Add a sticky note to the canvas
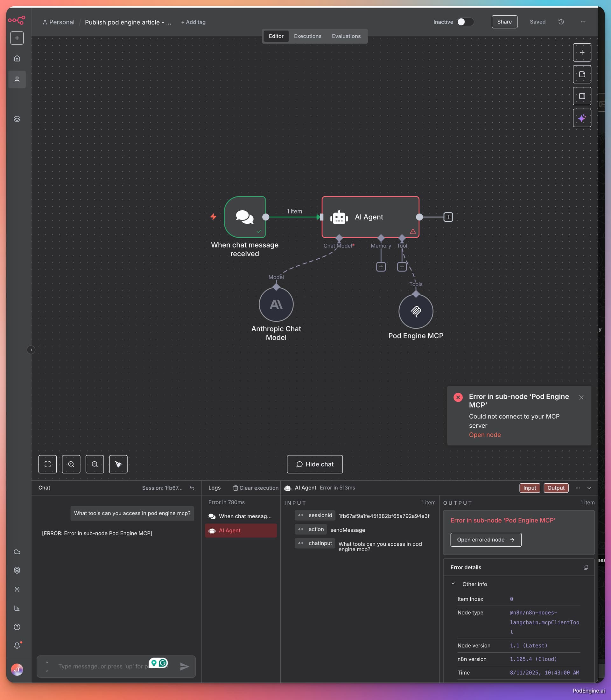611x700 pixels. (582, 74)
